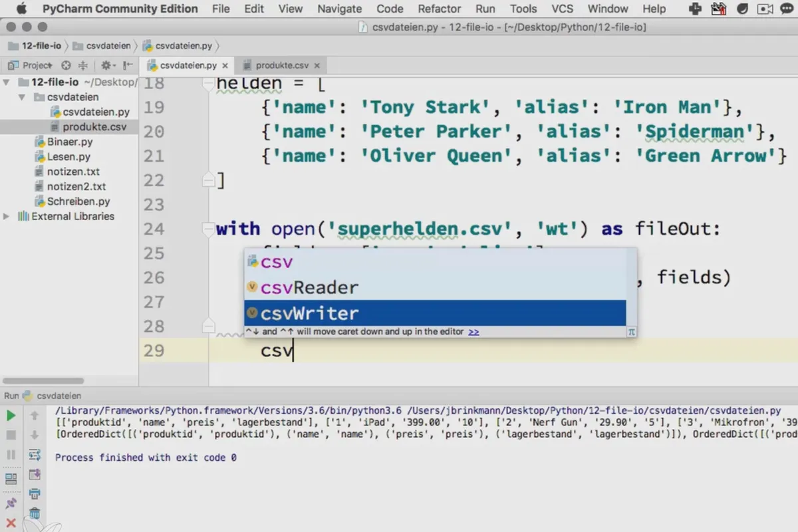Open Schreiben.py in the project tree
This screenshot has width=798, height=532.
pos(78,201)
